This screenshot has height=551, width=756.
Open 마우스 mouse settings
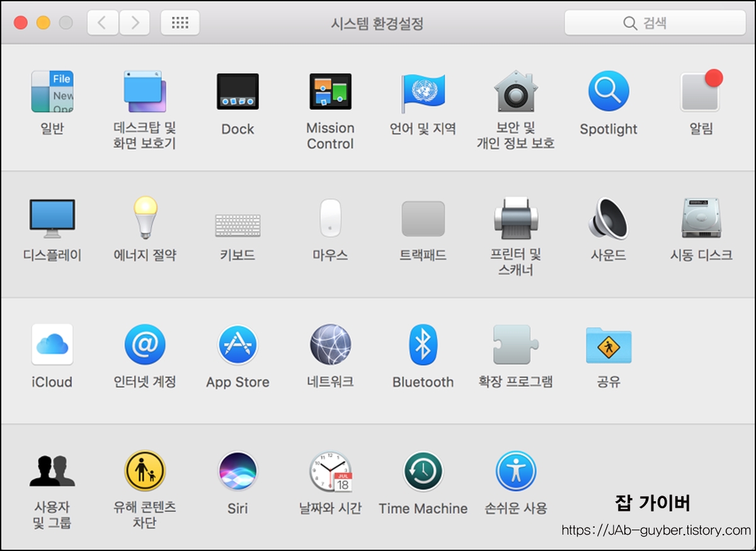330,218
